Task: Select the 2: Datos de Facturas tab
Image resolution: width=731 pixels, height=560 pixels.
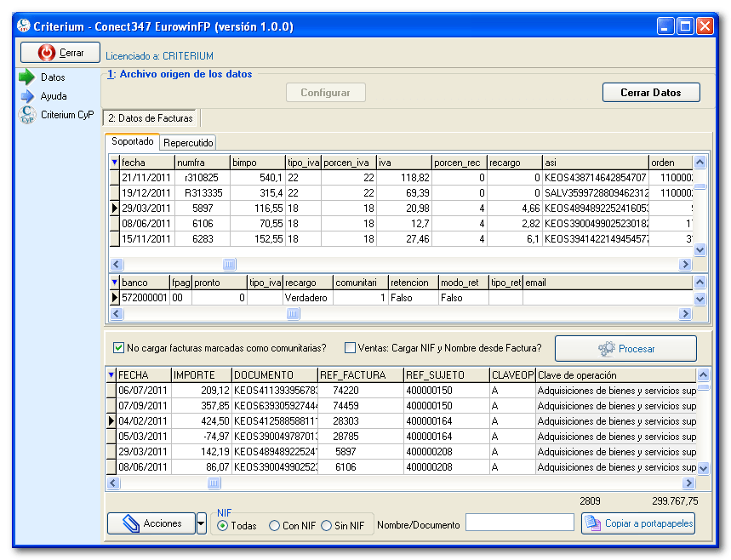Action: [150, 118]
